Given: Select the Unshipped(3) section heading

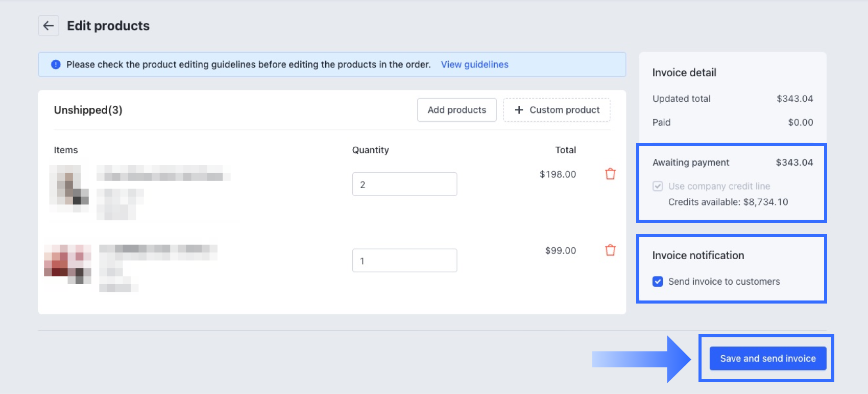Looking at the screenshot, I should point(88,110).
